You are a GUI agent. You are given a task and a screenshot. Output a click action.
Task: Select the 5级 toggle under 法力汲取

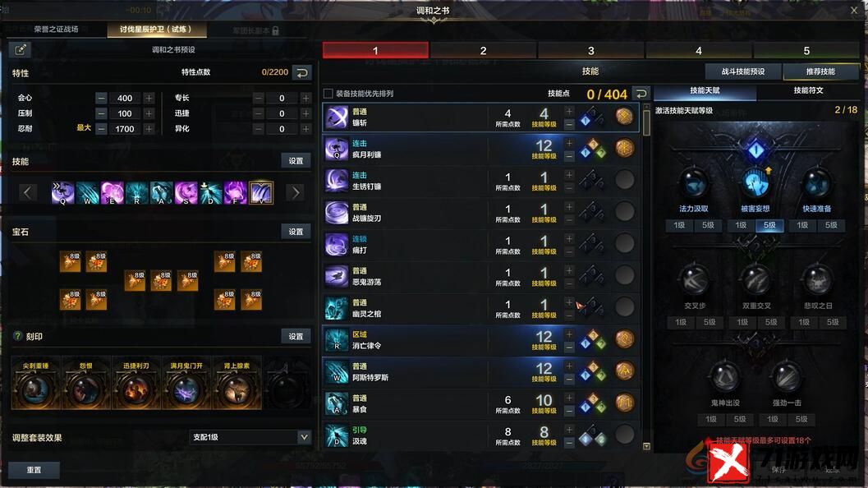click(708, 225)
